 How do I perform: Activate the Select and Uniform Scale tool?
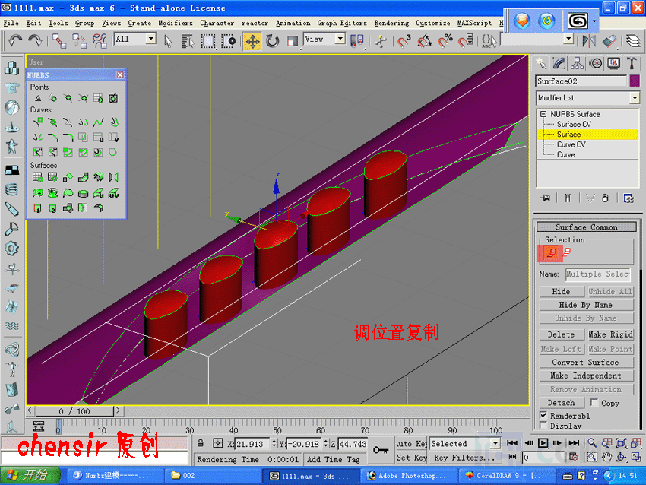click(x=292, y=41)
